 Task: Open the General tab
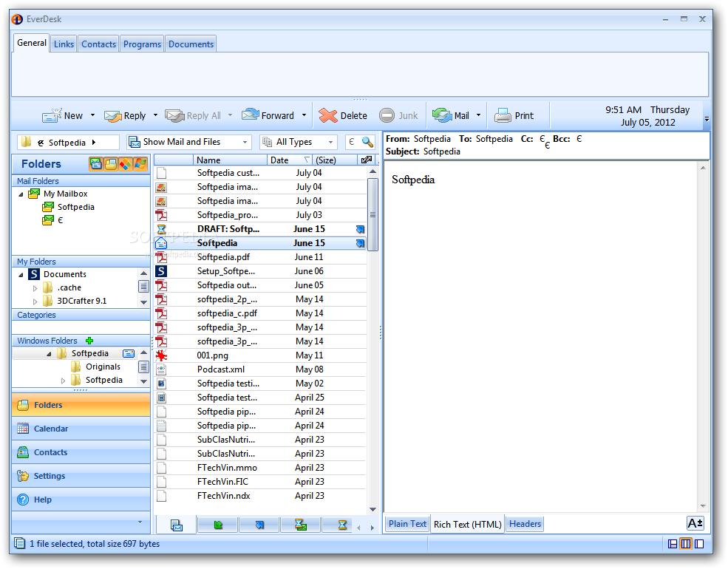click(32, 43)
